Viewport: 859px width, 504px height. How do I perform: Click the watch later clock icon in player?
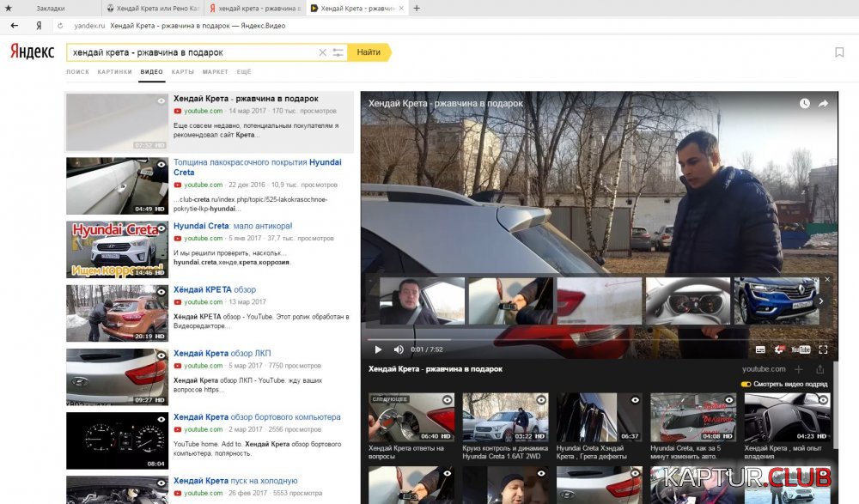click(804, 104)
